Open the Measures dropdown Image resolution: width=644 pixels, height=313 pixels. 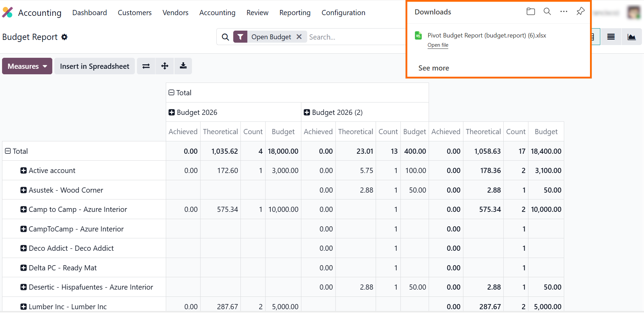(x=27, y=66)
